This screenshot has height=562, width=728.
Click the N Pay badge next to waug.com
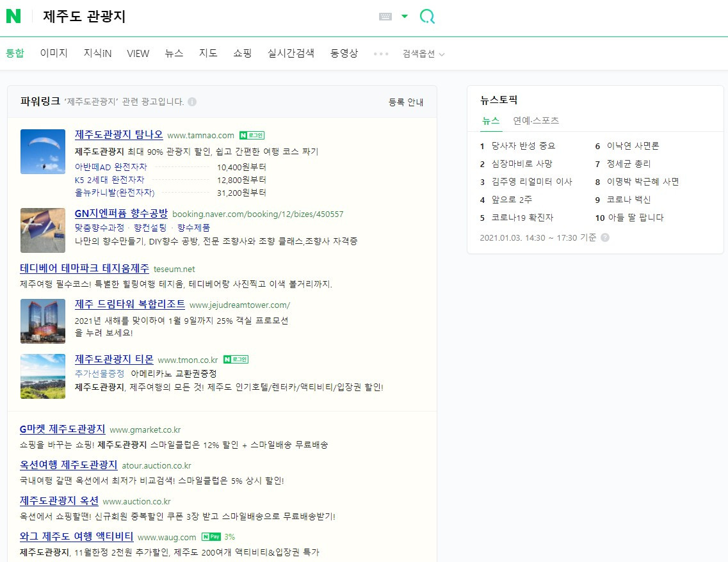[211, 537]
